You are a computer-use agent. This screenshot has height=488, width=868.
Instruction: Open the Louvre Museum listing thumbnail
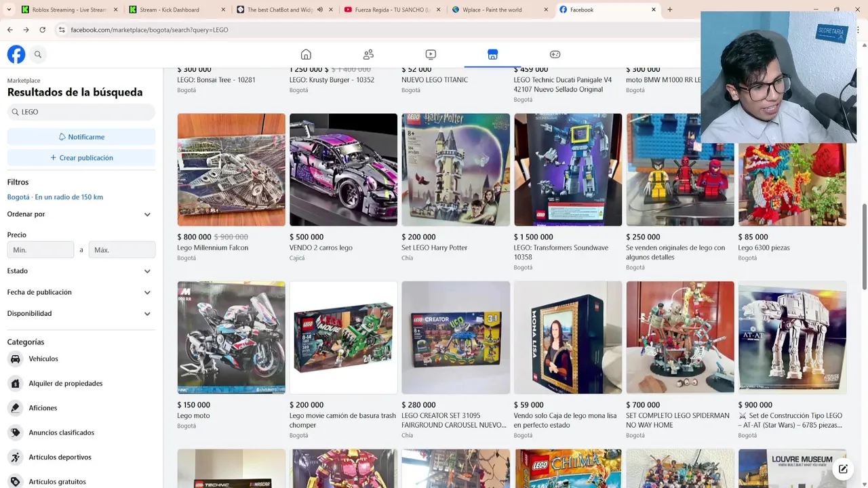pyautogui.click(x=792, y=468)
